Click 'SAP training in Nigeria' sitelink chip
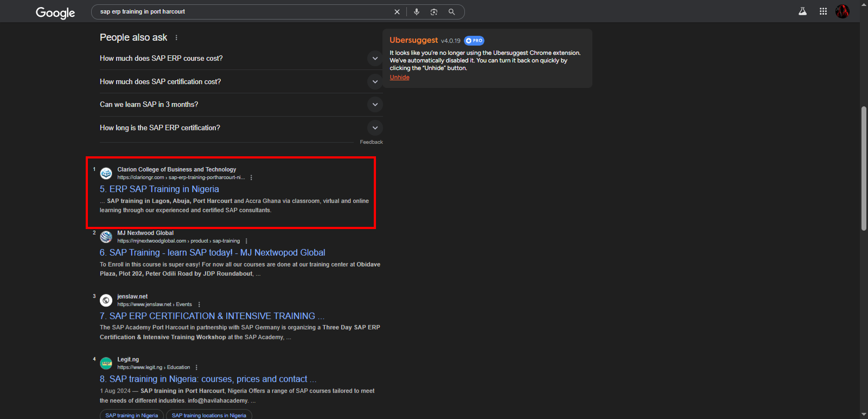Viewport: 868px width, 419px height. 132,415
